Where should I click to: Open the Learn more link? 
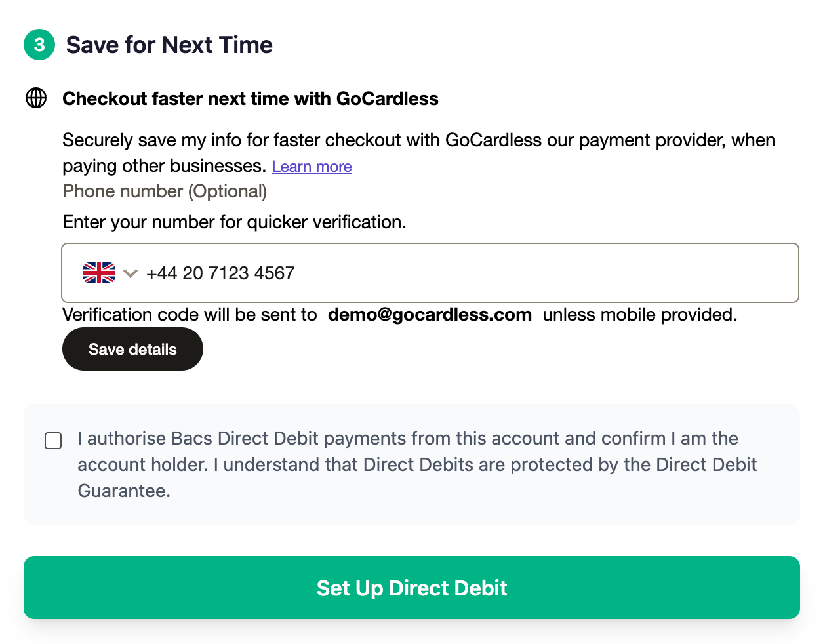[312, 167]
